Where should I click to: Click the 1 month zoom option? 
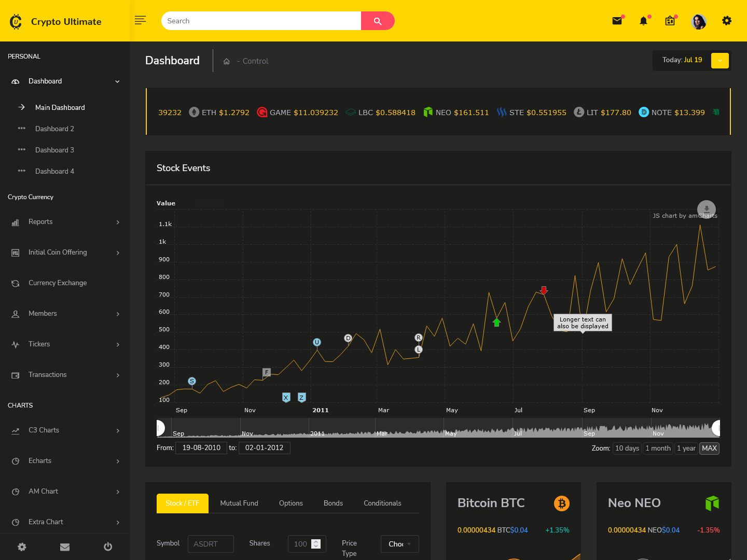[x=658, y=448]
